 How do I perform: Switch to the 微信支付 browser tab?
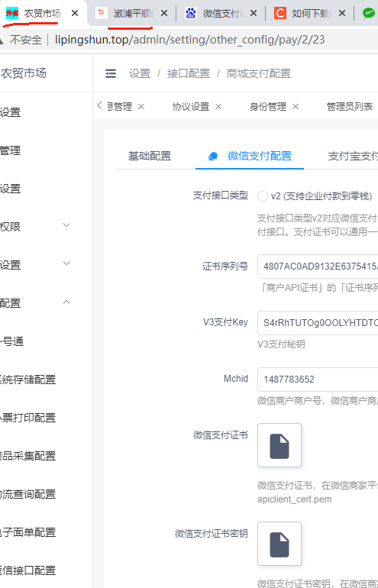coord(223,14)
